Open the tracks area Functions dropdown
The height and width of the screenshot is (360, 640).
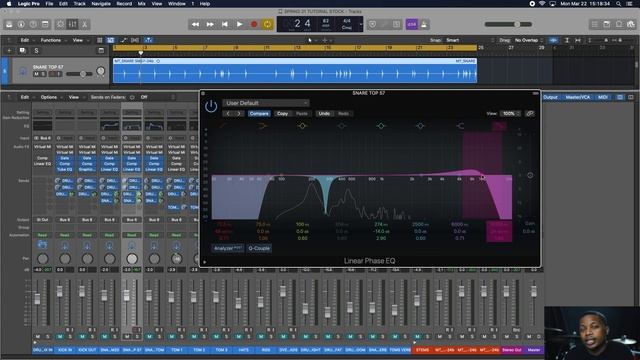(53, 40)
